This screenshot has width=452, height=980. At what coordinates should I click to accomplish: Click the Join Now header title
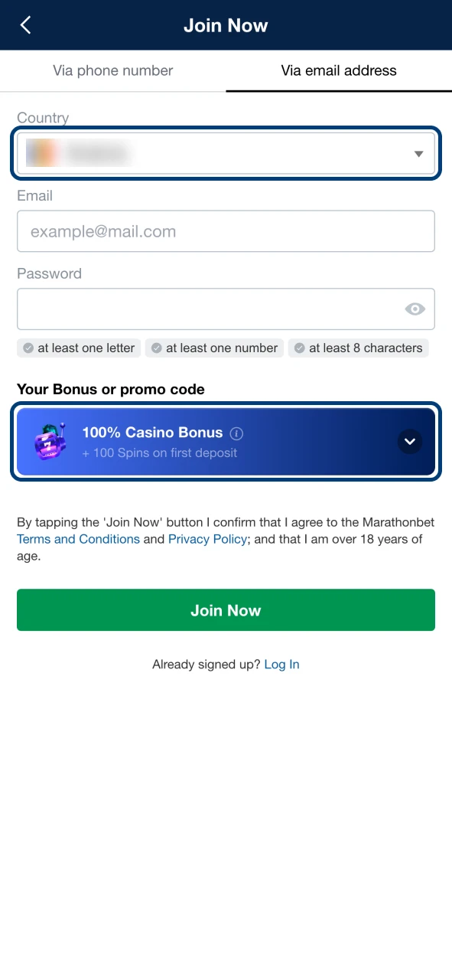click(x=226, y=25)
